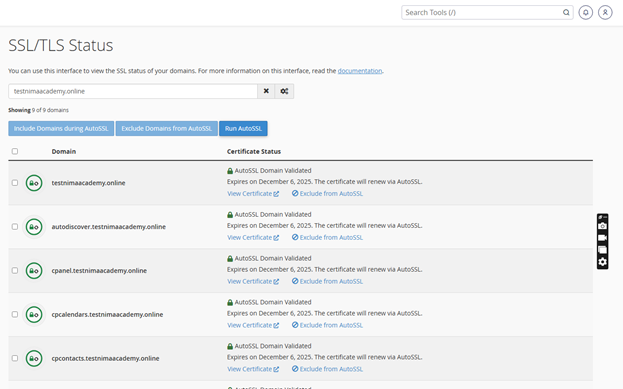Exclude cpcalendars.testnimaacademy.online from AutoSSL

(x=327, y=325)
